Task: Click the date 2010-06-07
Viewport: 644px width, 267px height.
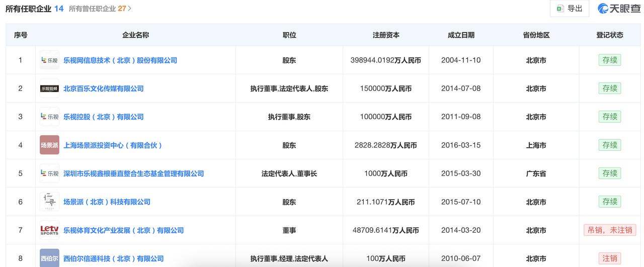Action: tap(461, 258)
